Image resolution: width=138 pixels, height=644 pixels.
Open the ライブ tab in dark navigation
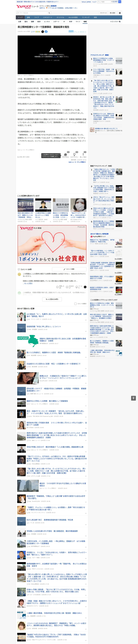coord(37,17)
